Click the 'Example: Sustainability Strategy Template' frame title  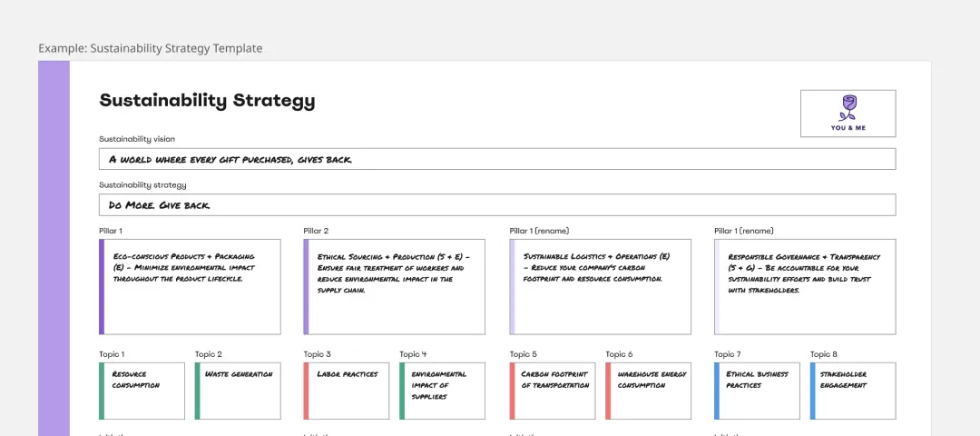pyautogui.click(x=150, y=48)
